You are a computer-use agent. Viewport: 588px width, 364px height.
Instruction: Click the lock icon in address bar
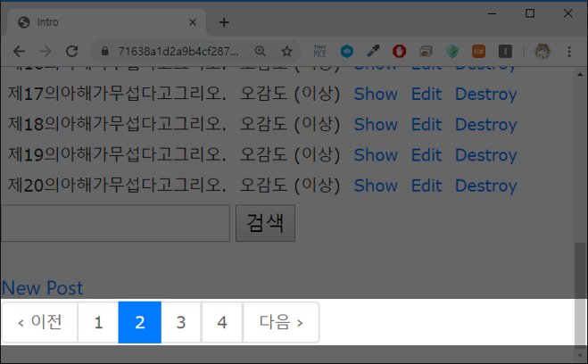[105, 52]
